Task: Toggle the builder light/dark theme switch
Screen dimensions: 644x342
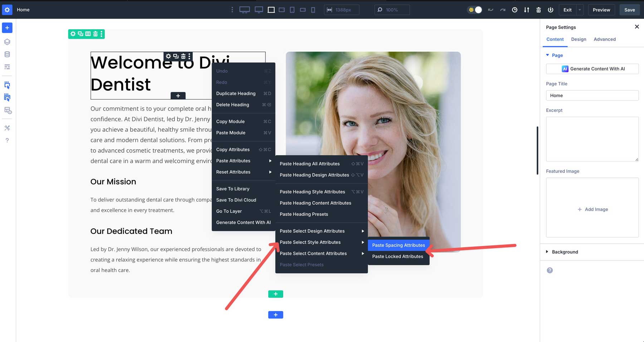Action: (x=475, y=10)
